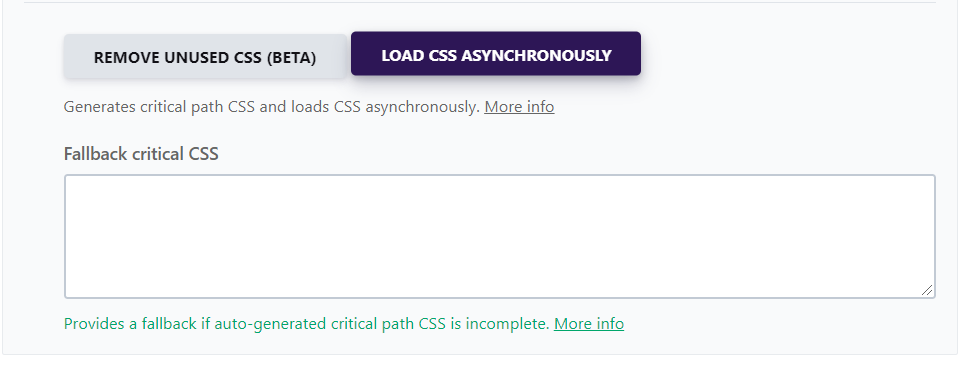
Task: Click the gray Remove Unused CSS button
Action: [x=205, y=57]
